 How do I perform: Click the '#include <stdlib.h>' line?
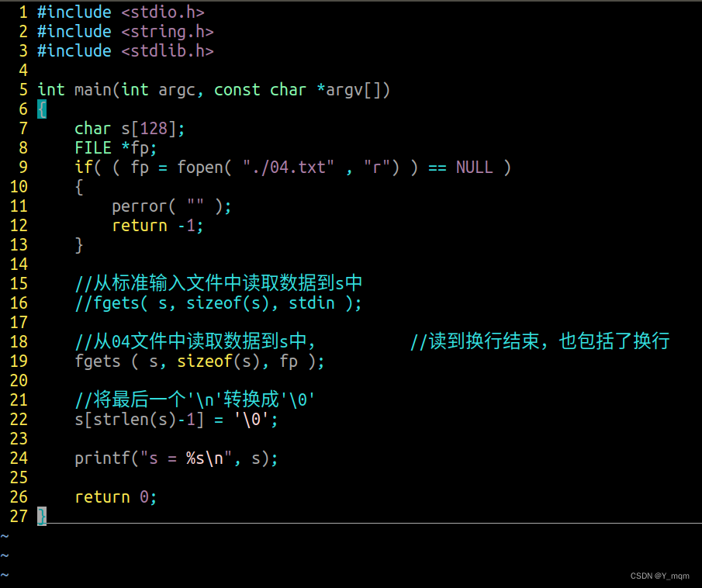pyautogui.click(x=126, y=51)
